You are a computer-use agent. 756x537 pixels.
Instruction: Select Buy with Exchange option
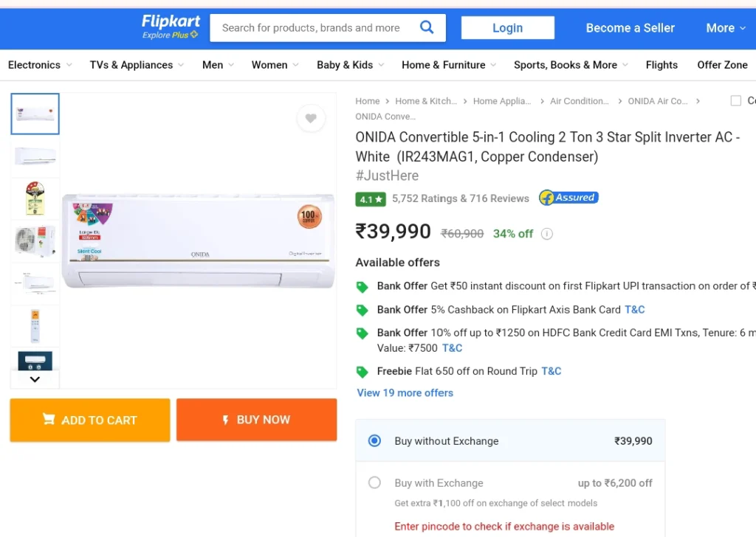(374, 482)
